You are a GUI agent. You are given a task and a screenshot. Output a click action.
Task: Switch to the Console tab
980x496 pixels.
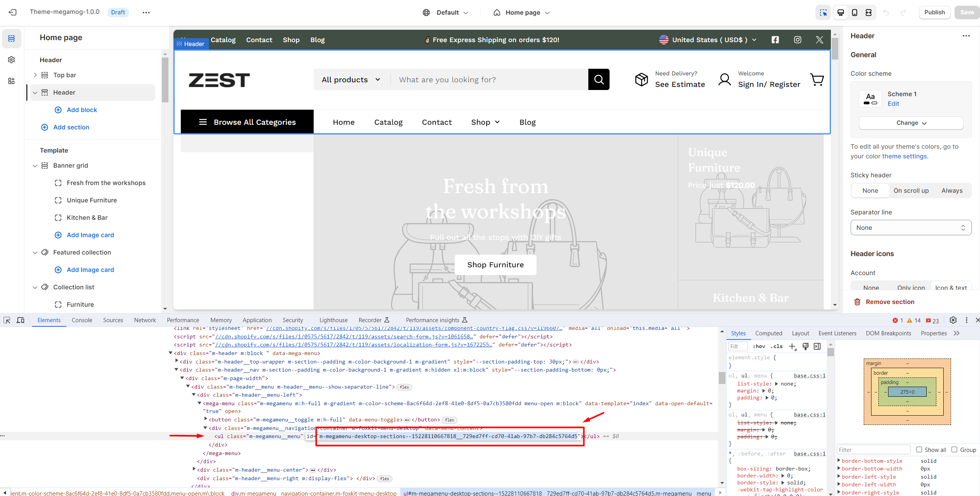(82, 320)
